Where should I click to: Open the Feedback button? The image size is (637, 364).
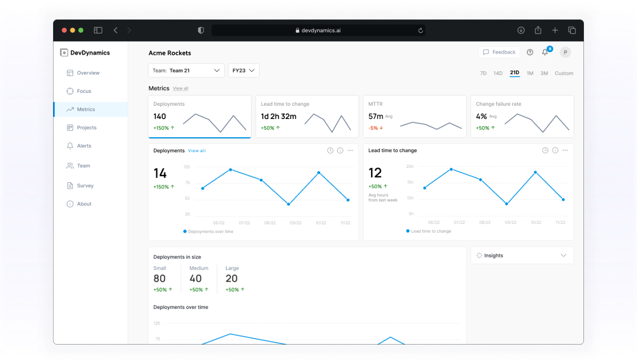click(499, 52)
